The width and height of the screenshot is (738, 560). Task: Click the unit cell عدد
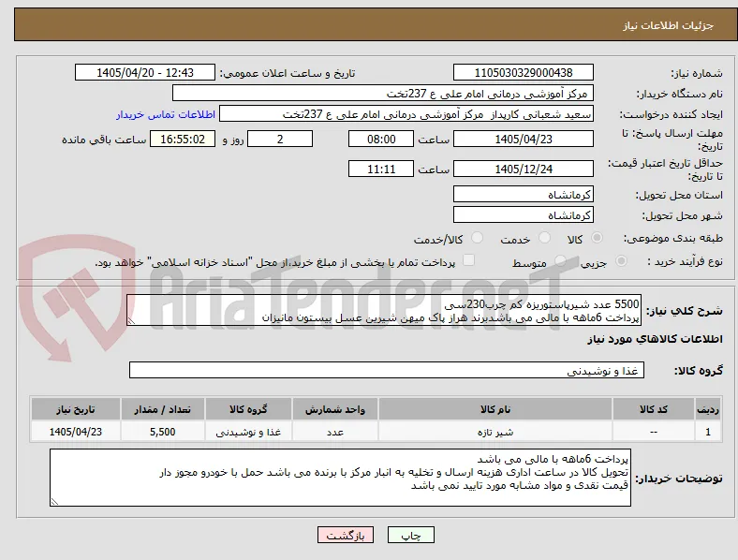click(x=335, y=432)
